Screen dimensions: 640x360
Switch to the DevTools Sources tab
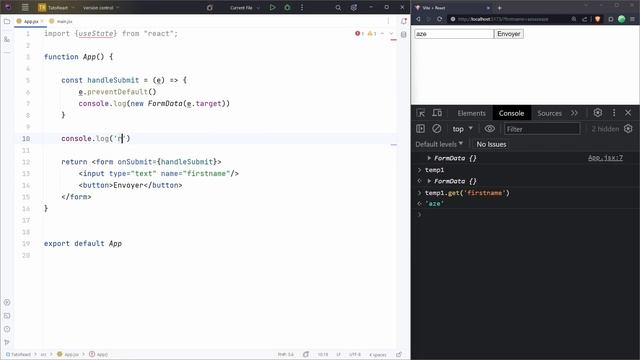[x=549, y=113]
